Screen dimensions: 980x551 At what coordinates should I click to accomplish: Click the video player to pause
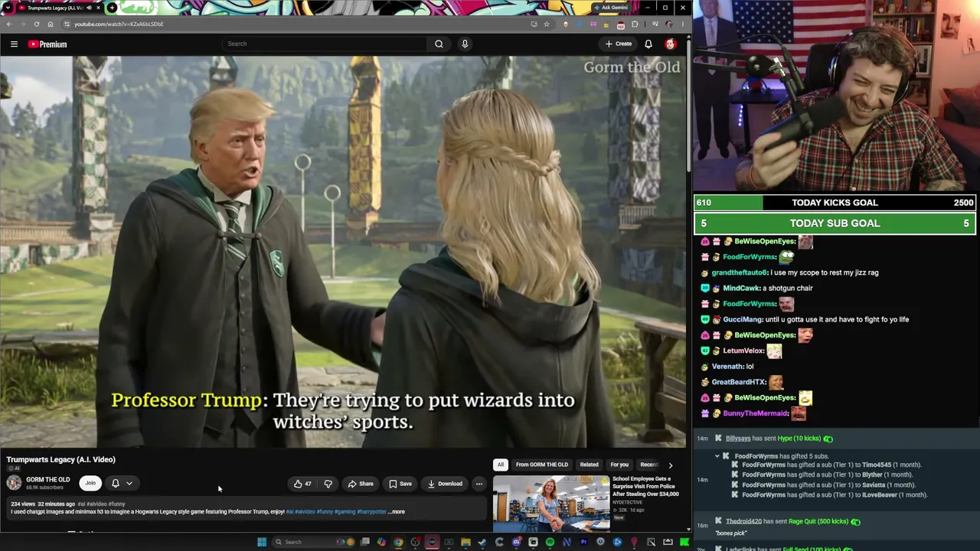pyautogui.click(x=343, y=252)
